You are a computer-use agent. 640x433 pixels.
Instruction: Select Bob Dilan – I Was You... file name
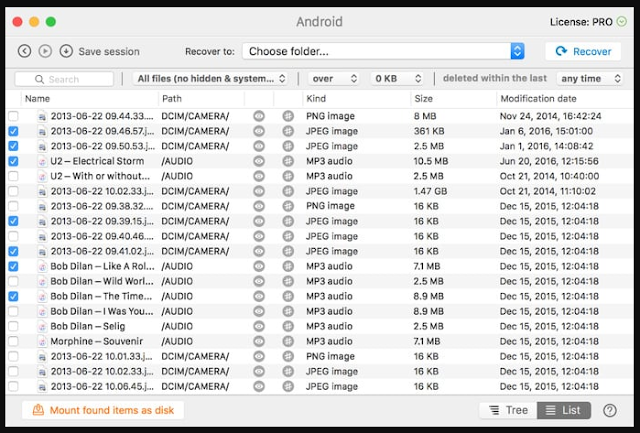click(x=102, y=311)
